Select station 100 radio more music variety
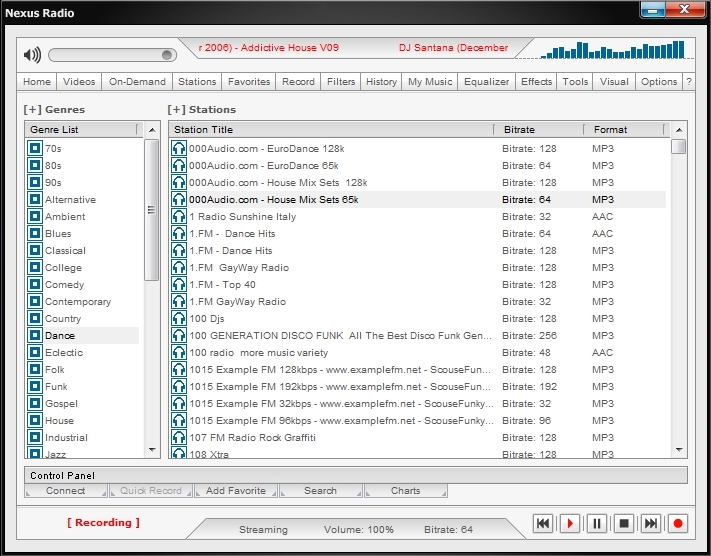The width and height of the screenshot is (711, 556). [418, 352]
